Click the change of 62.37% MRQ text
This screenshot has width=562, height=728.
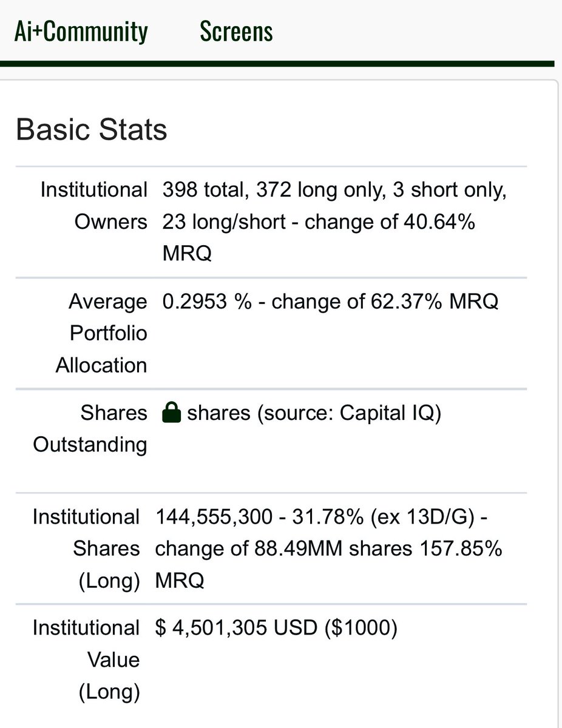[385, 302]
